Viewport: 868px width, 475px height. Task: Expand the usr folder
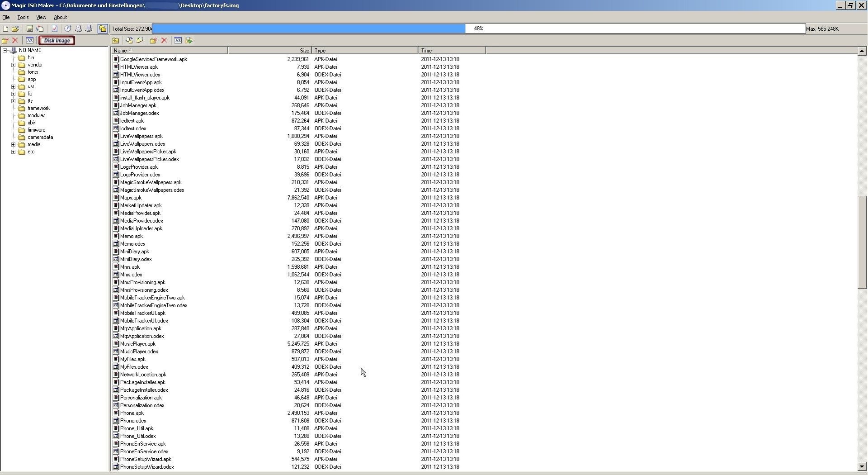13,86
